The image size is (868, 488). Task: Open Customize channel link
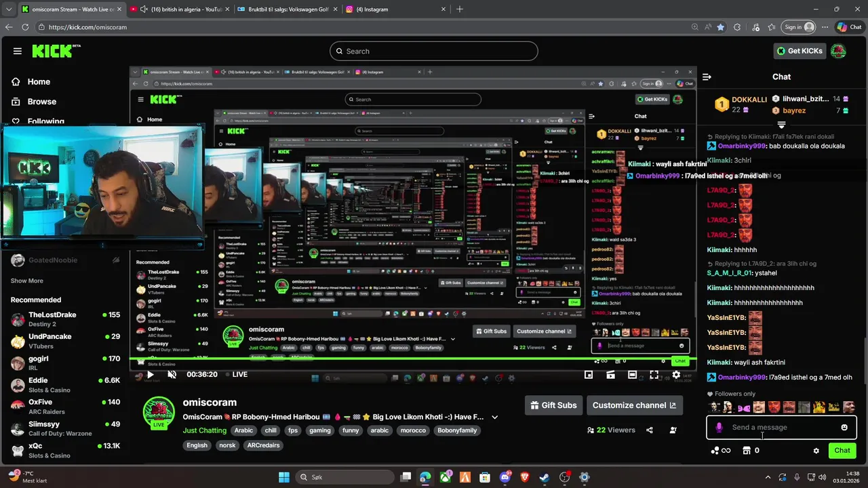pos(634,405)
